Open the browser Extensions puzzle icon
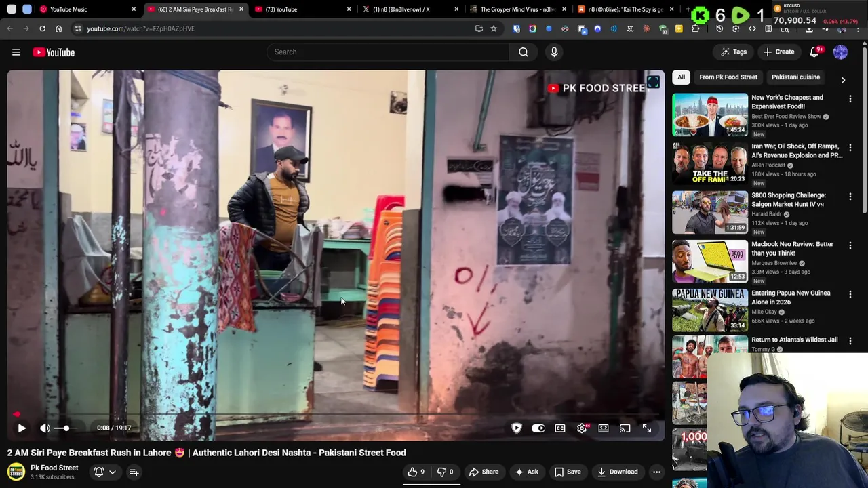Image resolution: width=868 pixels, height=488 pixels. tap(695, 28)
